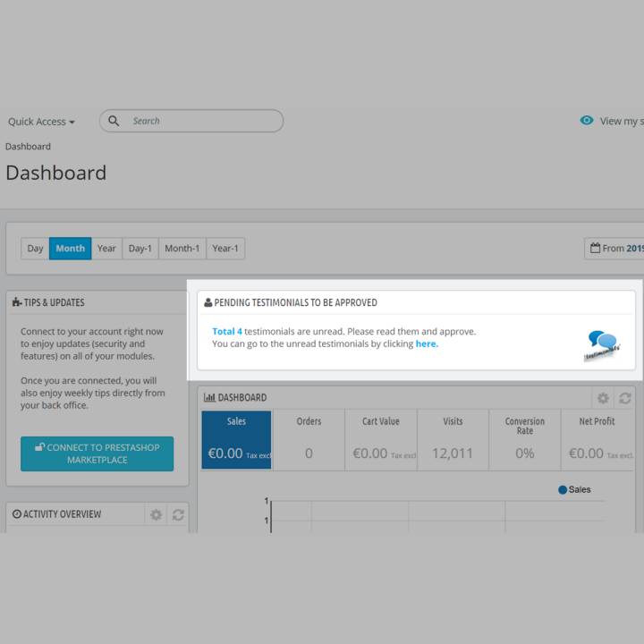The width and height of the screenshot is (644, 644).
Task: Select the Cart Value stats tile
Action: coord(381,440)
